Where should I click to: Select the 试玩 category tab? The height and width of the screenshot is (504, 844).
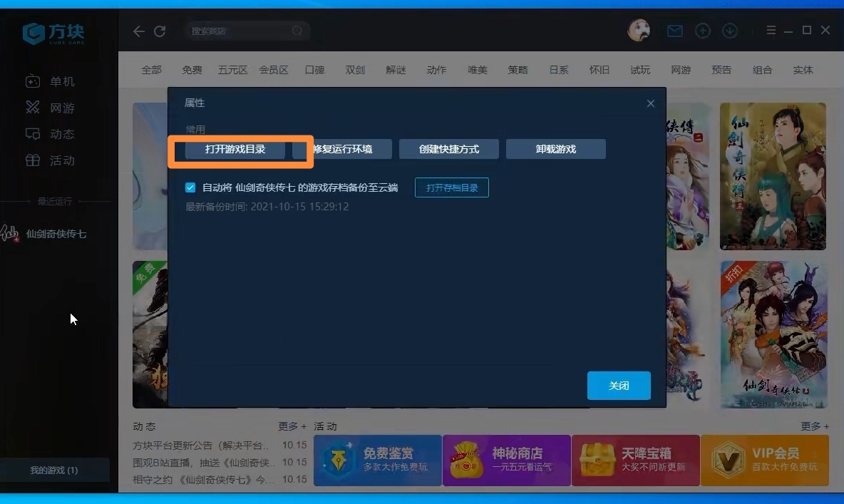click(x=640, y=70)
